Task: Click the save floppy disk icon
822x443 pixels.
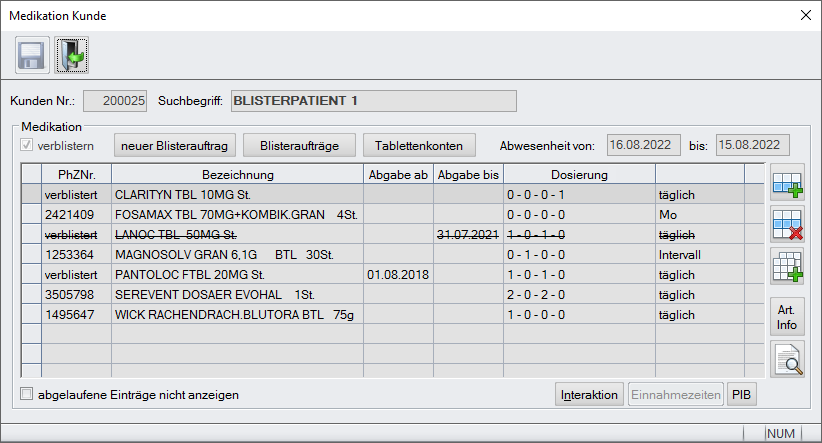Action: [x=30, y=54]
